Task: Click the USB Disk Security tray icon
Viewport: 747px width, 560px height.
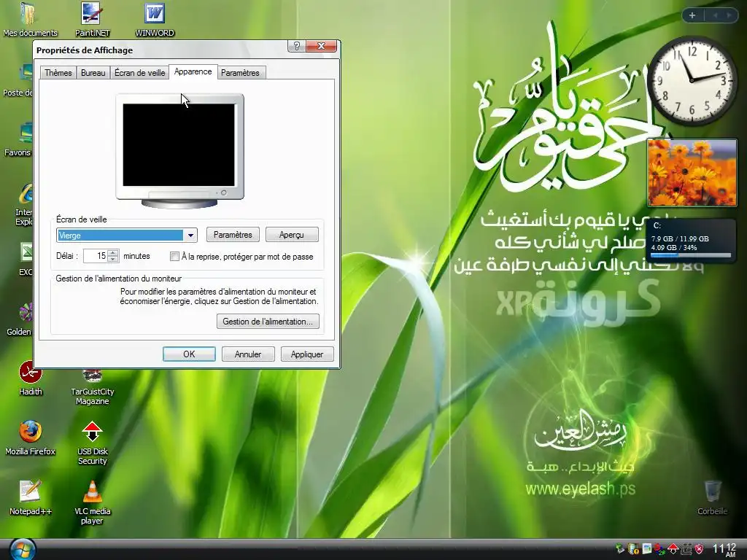Action: (673, 550)
